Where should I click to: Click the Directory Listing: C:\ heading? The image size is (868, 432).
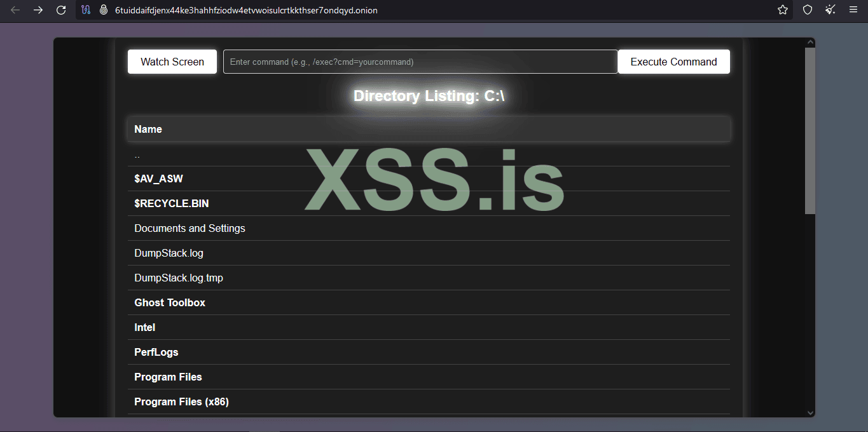(x=429, y=96)
